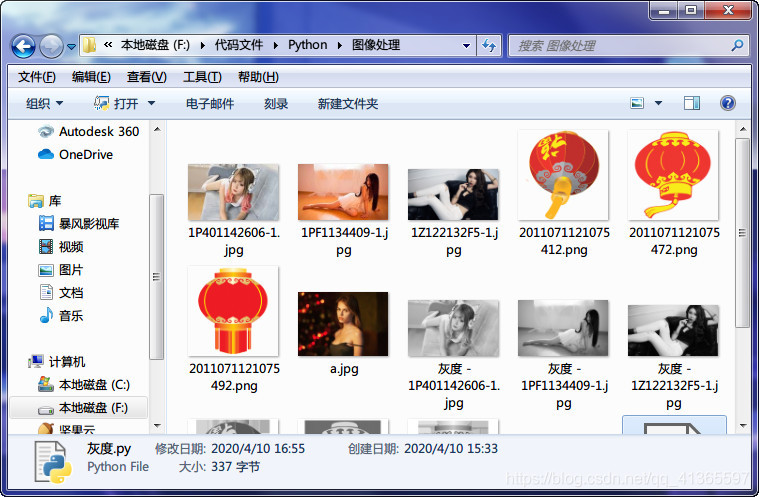Open the view options dropdown arrow
This screenshot has width=759, height=497.
pyautogui.click(x=658, y=103)
